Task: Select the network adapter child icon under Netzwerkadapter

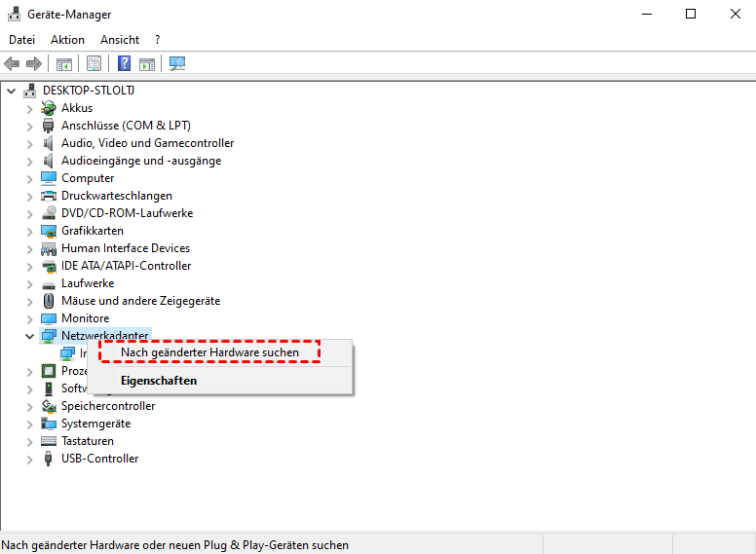Action: click(67, 353)
